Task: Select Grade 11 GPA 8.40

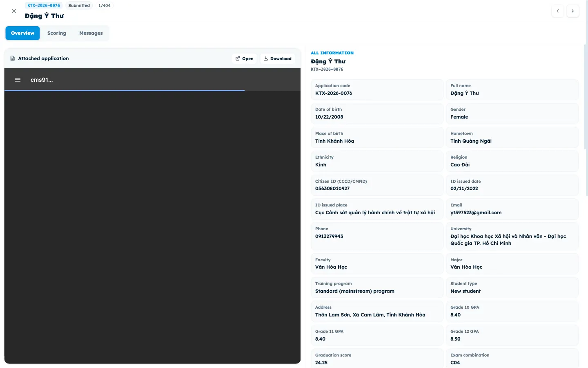Action: (x=320, y=339)
